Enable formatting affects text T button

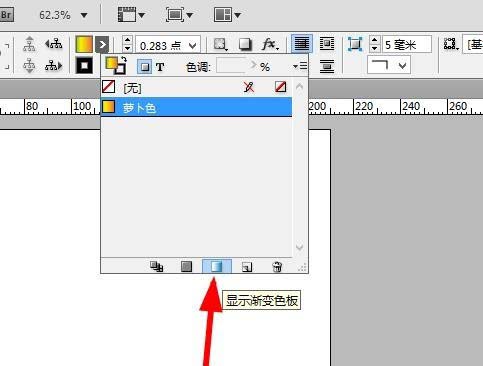point(160,67)
